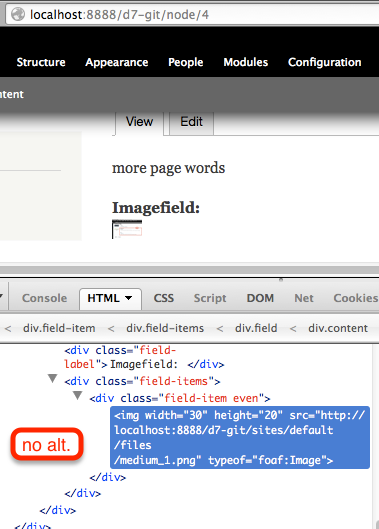The width and height of the screenshot is (379, 529).
Task: Open the HTML panel dropdown arrow
Action: pos(129,298)
